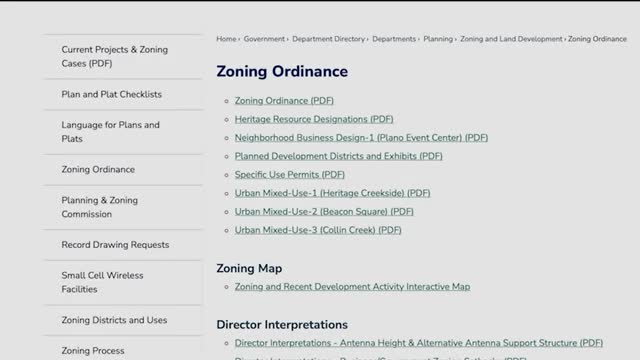Click the Home breadcrumb link
The width and height of the screenshot is (640, 360).
coord(226,39)
